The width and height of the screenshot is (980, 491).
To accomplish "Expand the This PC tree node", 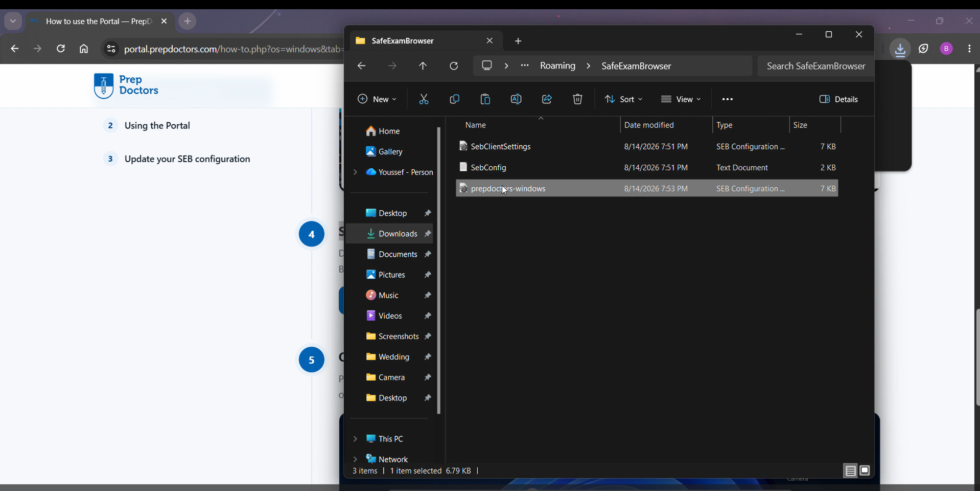I will pyautogui.click(x=355, y=439).
